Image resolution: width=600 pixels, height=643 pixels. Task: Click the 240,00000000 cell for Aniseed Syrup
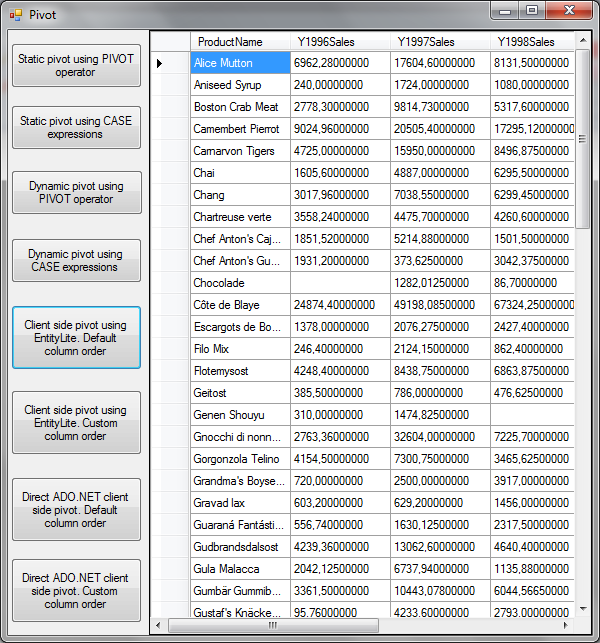pyautogui.click(x=340, y=85)
